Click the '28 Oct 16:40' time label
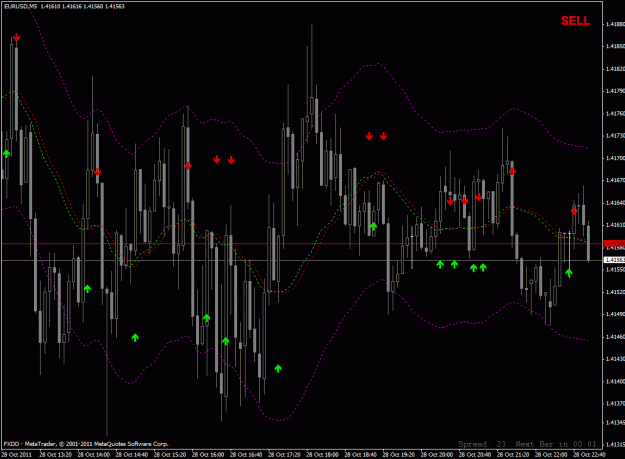The width and height of the screenshot is (625, 459). pyautogui.click(x=246, y=455)
